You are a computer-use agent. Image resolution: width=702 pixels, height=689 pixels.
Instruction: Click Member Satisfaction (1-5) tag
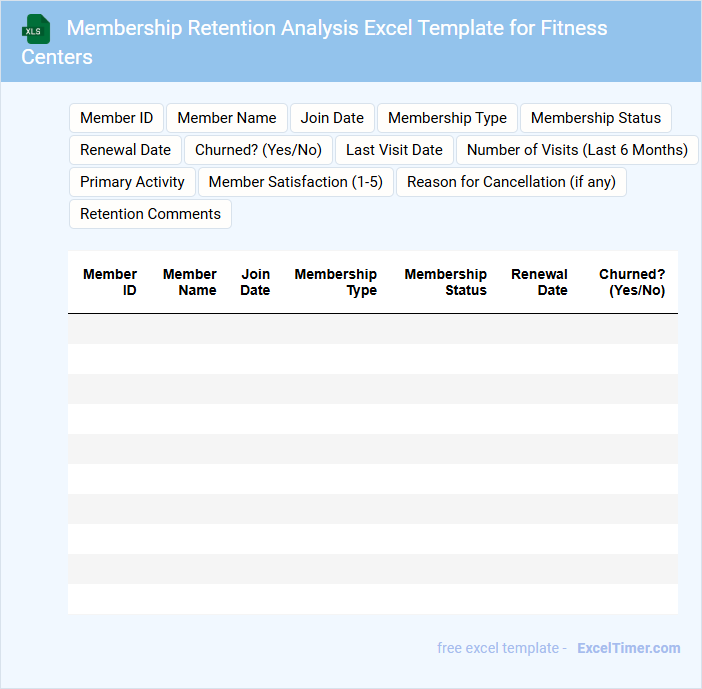295,182
